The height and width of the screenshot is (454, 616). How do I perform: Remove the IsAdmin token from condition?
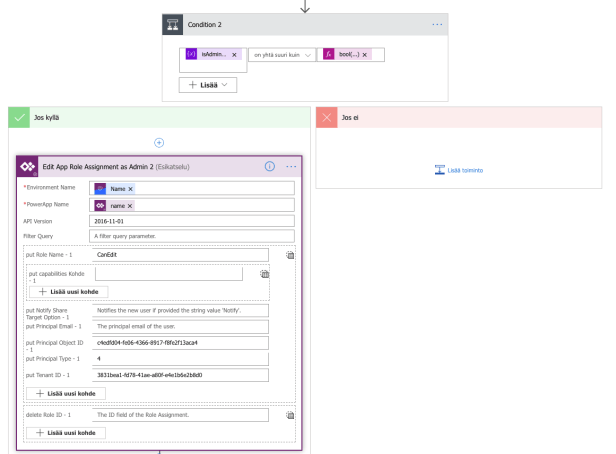point(234,54)
